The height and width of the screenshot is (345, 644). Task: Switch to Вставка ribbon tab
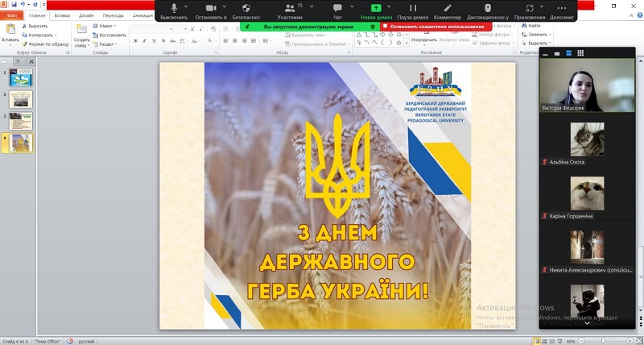point(62,15)
